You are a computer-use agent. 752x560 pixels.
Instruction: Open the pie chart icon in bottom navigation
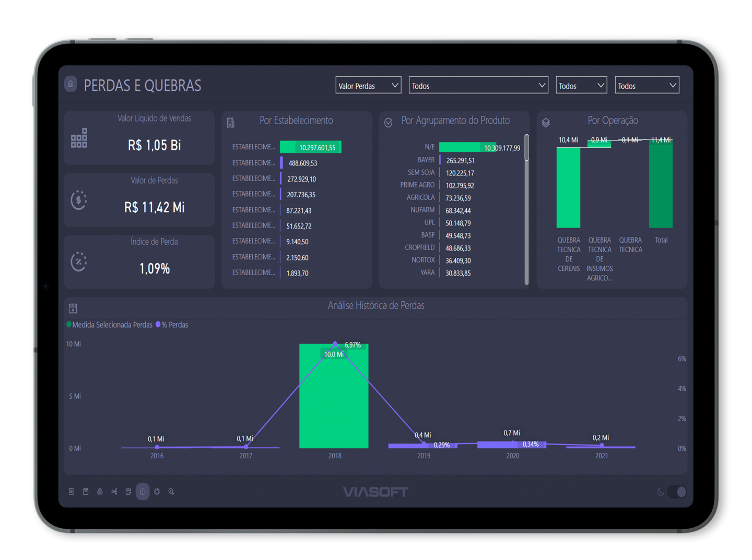pos(157,492)
